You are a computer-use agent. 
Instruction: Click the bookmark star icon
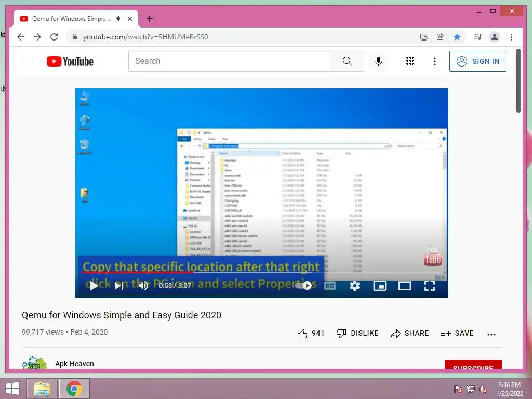(x=457, y=37)
